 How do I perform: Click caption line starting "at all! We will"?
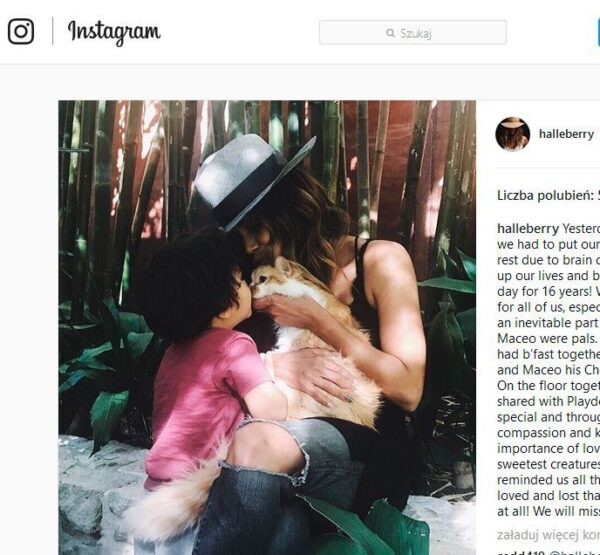point(548,511)
